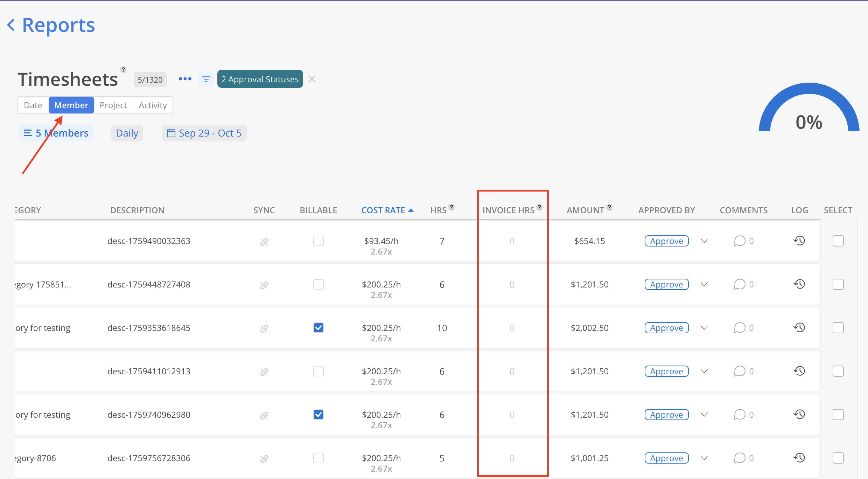Click help icon beside Invoice Hrs header
Viewport: 868px width, 479px height.
point(539,207)
